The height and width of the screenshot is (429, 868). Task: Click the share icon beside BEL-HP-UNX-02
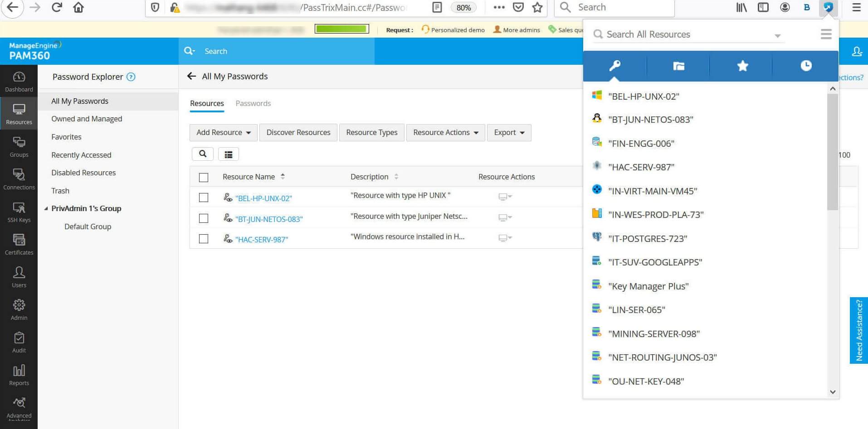(x=228, y=198)
